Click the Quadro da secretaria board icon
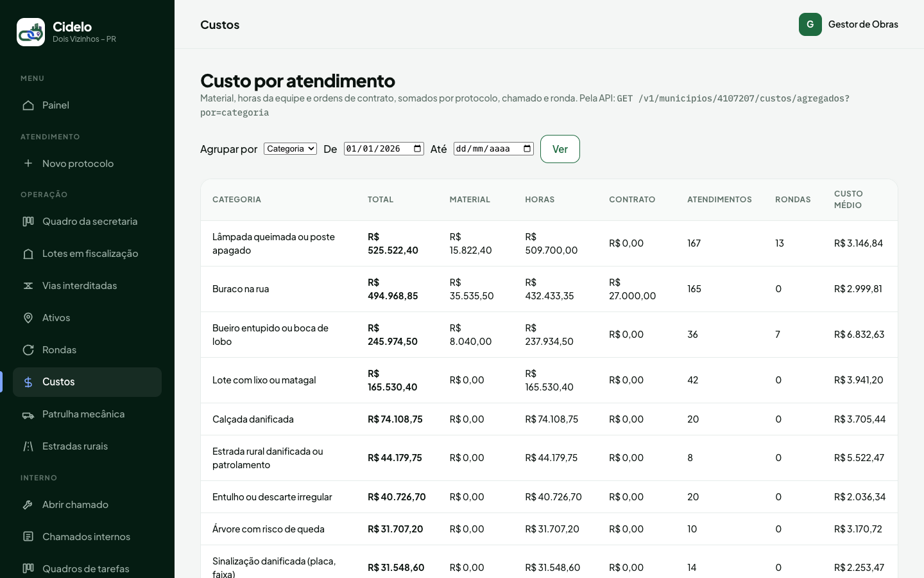This screenshot has height=578, width=924. (x=28, y=222)
